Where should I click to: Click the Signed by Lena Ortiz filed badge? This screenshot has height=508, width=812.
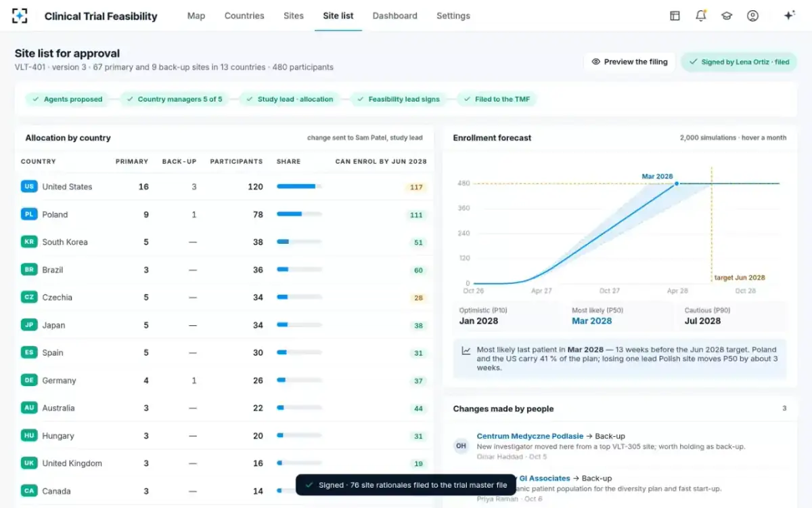tap(739, 62)
